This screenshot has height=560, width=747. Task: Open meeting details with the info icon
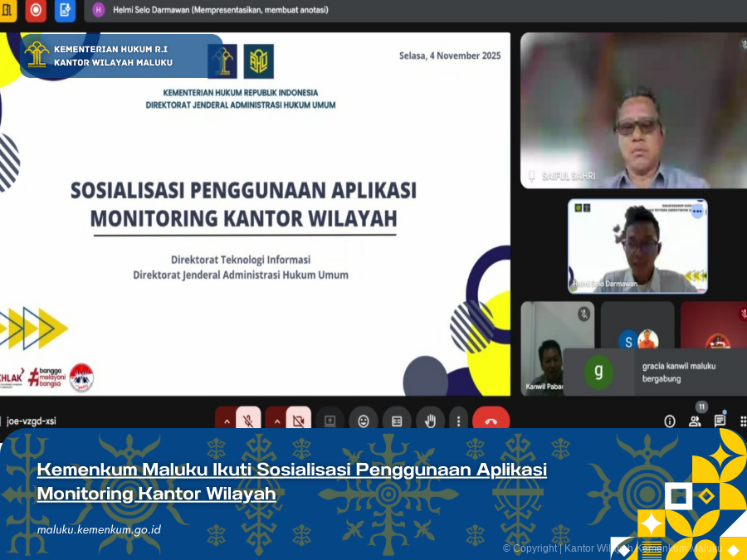[669, 421]
